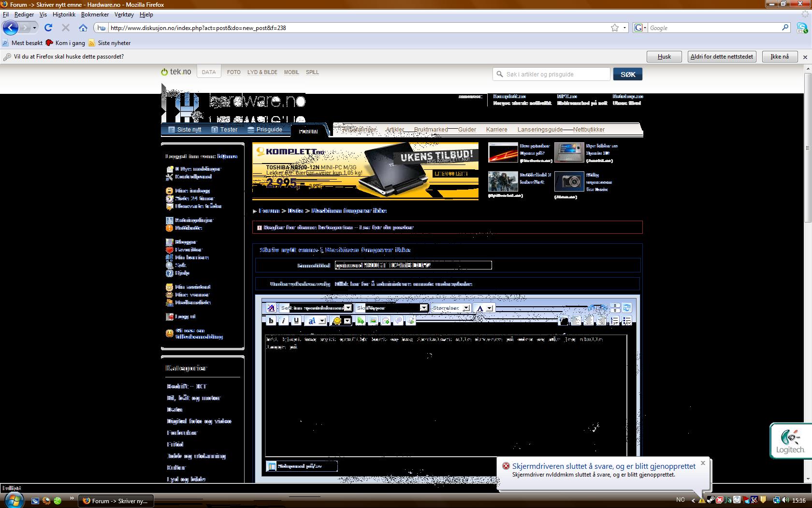Open the 'Siste nyheter' bookmark feed

pos(110,43)
